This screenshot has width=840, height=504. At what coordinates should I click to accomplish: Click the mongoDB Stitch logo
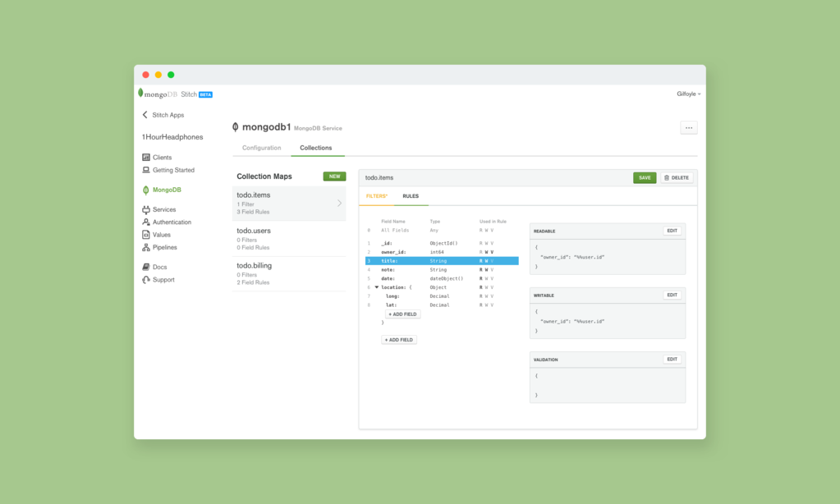click(x=168, y=94)
